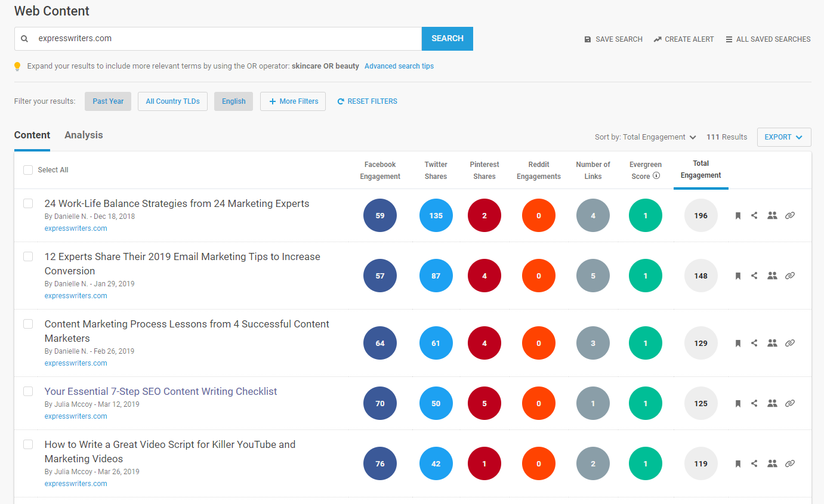Open the All Country TLDs filter
The width and height of the screenshot is (824, 504).
[172, 101]
